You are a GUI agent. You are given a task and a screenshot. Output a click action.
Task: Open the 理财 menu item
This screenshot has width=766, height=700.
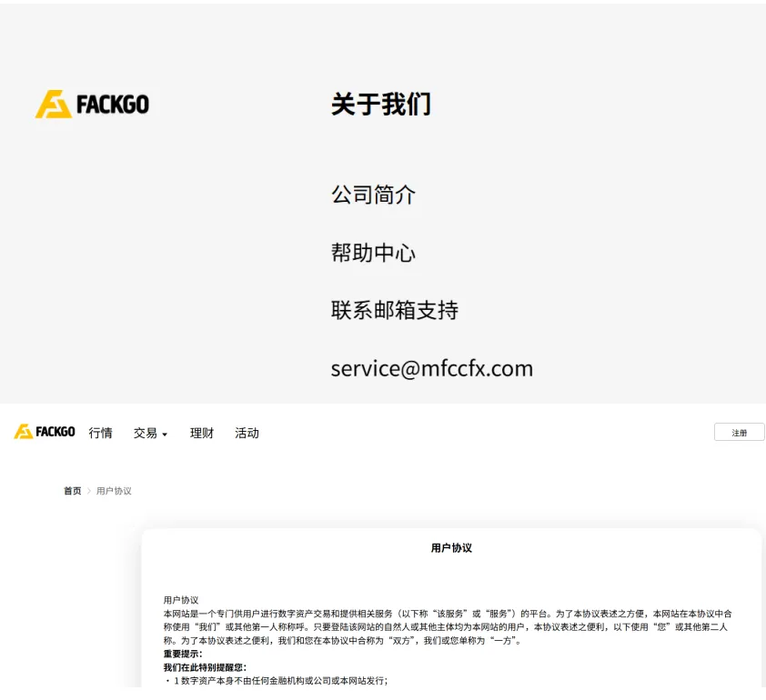coord(202,433)
